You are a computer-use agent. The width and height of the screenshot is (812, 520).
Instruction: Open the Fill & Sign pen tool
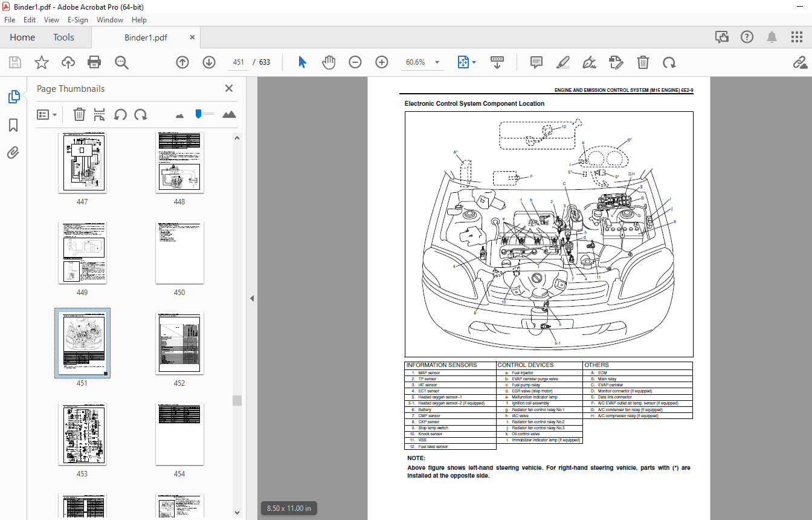[x=589, y=62]
